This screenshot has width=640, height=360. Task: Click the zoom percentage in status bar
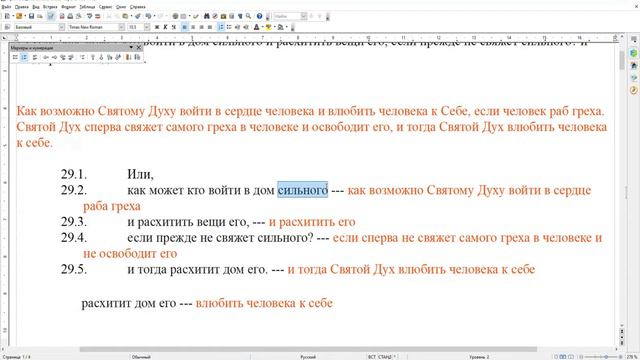click(x=631, y=357)
